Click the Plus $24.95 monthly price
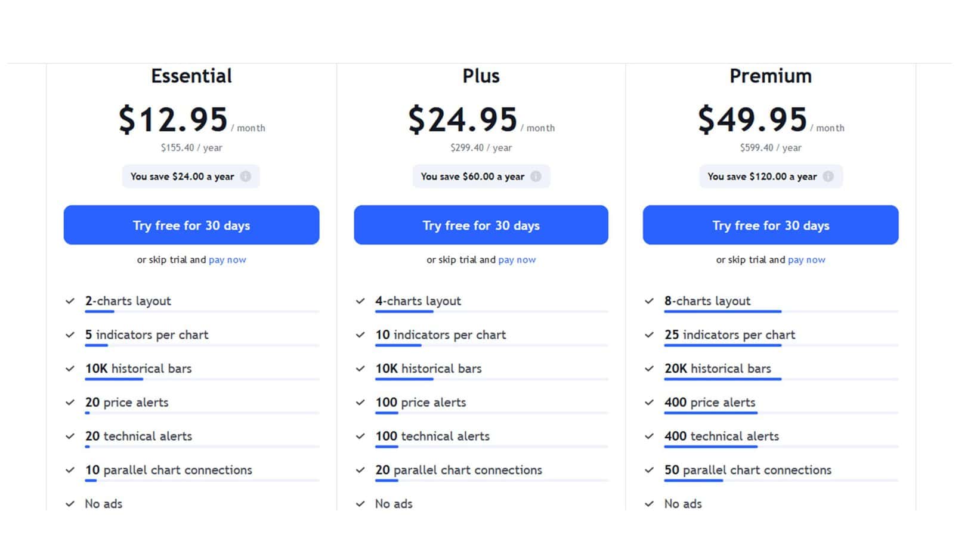 [x=463, y=119]
